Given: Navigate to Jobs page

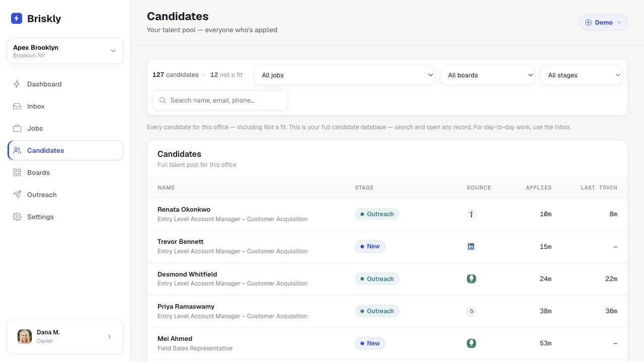Looking at the screenshot, I should [65, 128].
